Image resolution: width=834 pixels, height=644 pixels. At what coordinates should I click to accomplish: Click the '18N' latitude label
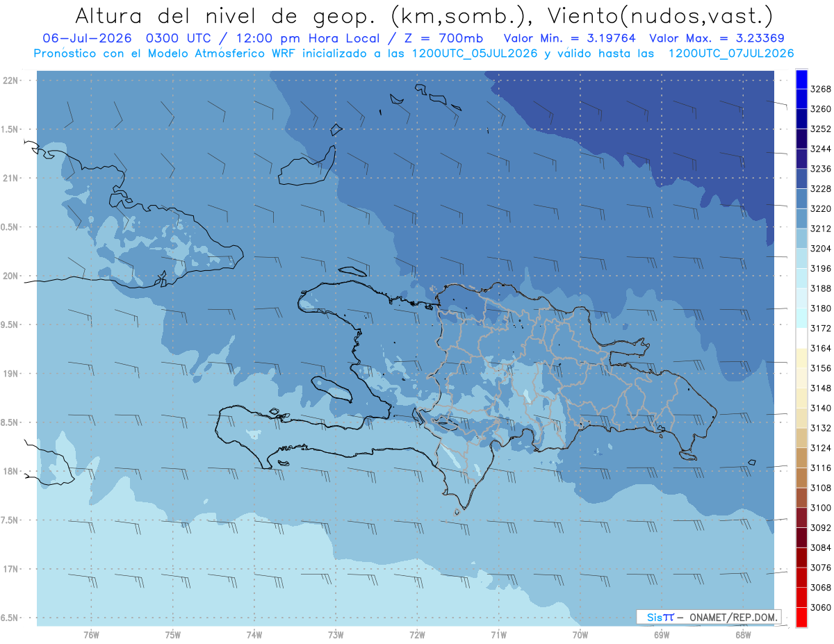tap(11, 471)
